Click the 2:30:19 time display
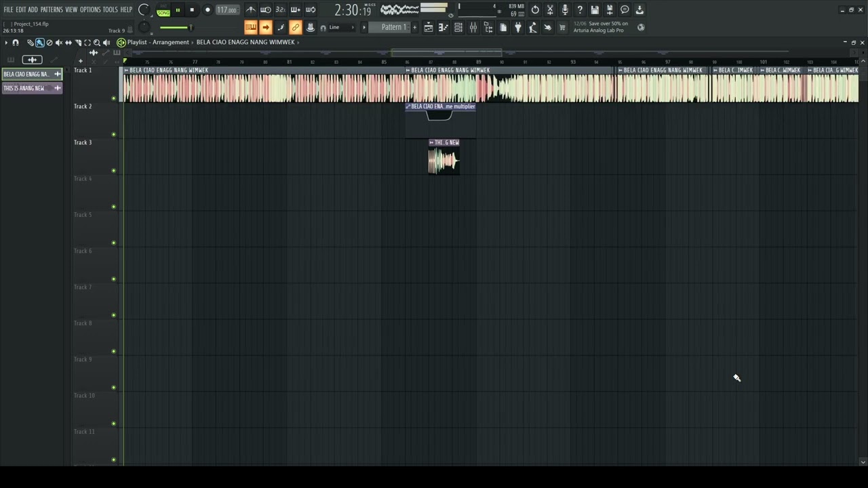 [x=353, y=10]
